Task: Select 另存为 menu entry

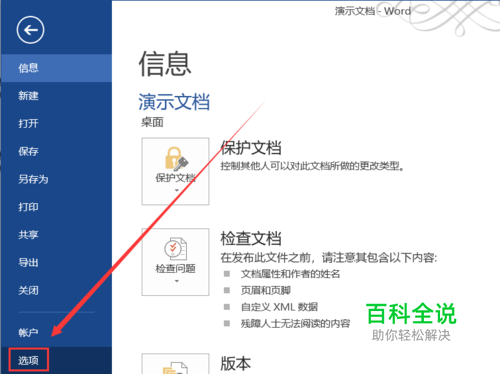Action: (x=56, y=179)
